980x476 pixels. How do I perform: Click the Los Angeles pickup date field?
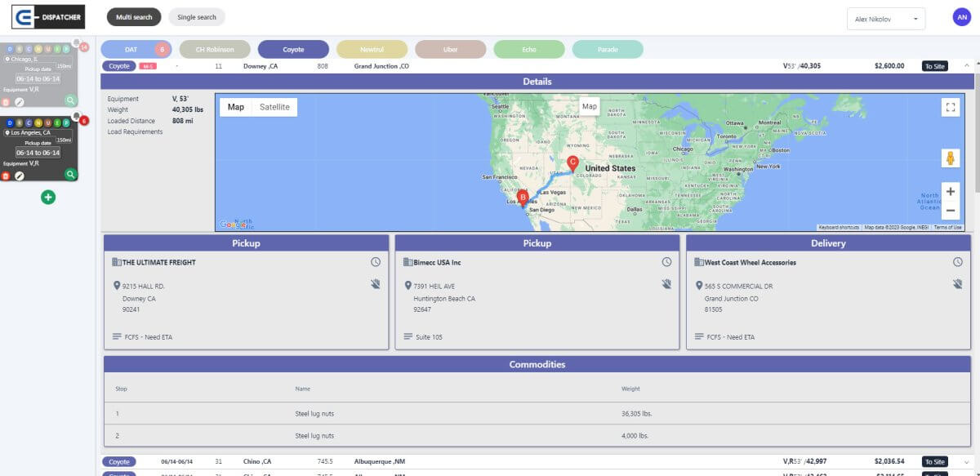(x=38, y=153)
